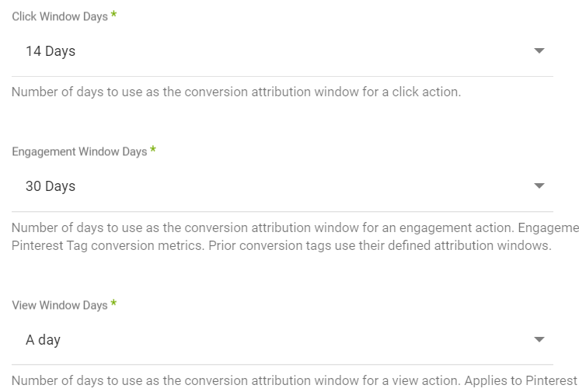Expand the View Window Days dropdown arrow

[x=539, y=340]
